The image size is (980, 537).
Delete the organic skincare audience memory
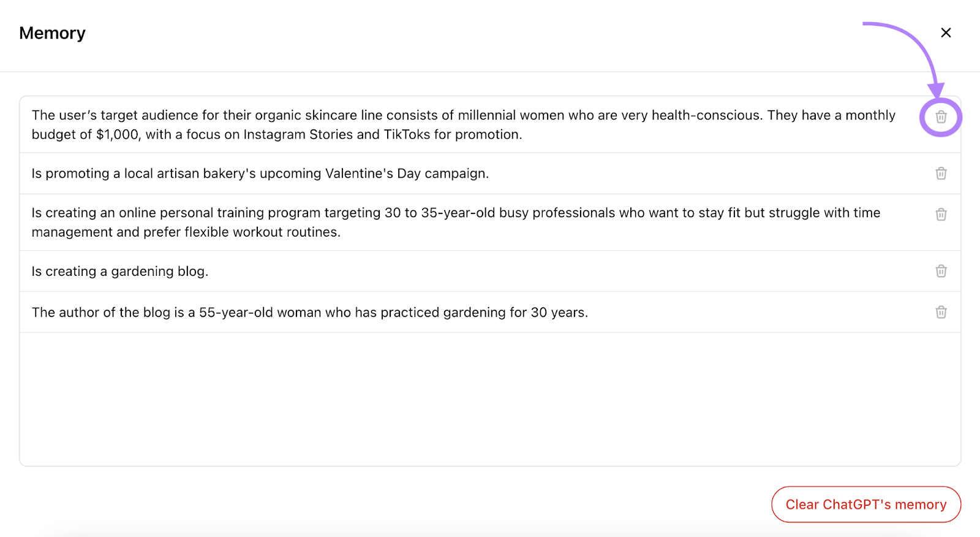tap(941, 116)
